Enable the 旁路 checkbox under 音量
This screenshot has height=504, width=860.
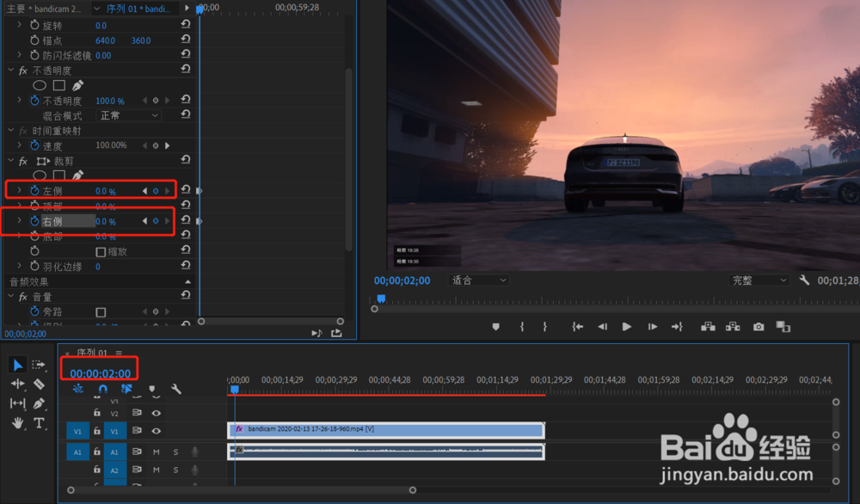[101, 312]
